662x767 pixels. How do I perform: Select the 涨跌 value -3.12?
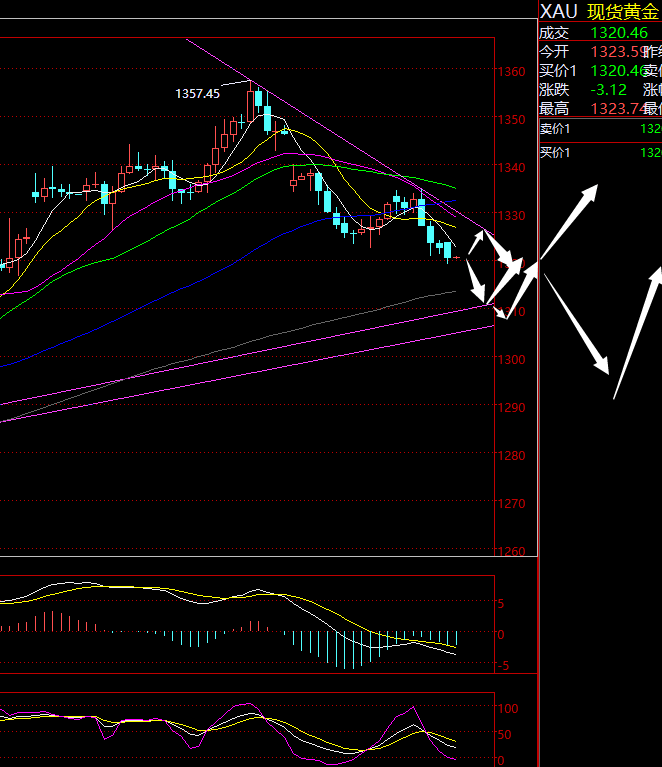[609, 90]
